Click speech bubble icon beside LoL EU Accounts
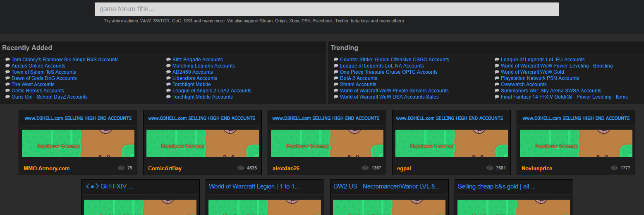Screen dimensions: 644x215 (x=497, y=60)
